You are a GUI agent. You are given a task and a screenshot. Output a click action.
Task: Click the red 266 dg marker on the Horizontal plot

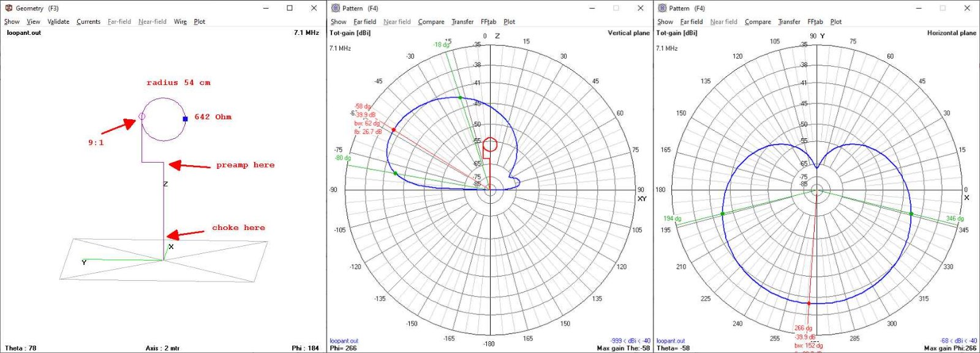pos(809,303)
